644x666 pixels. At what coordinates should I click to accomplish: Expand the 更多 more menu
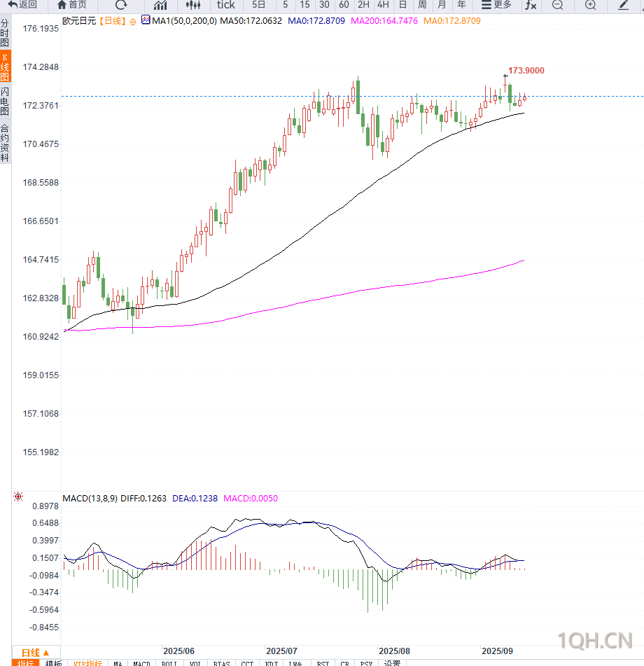click(x=496, y=5)
